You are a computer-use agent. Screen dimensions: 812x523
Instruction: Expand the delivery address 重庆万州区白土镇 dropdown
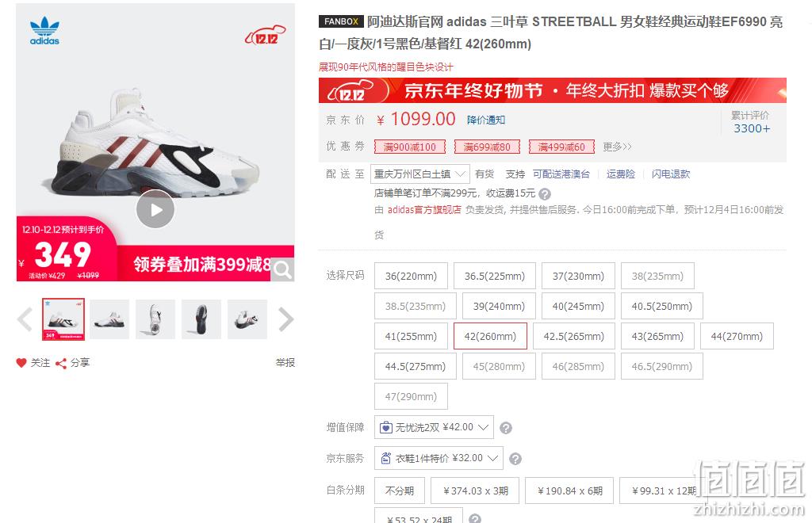tap(420, 174)
